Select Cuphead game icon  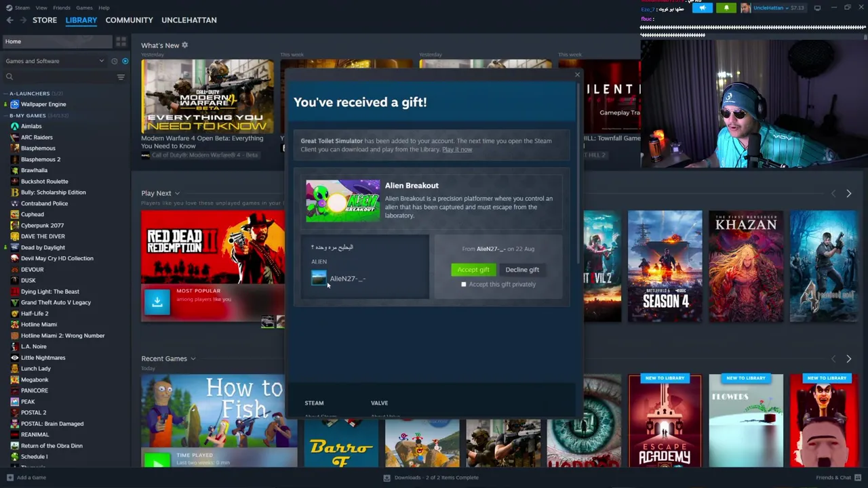[14, 214]
